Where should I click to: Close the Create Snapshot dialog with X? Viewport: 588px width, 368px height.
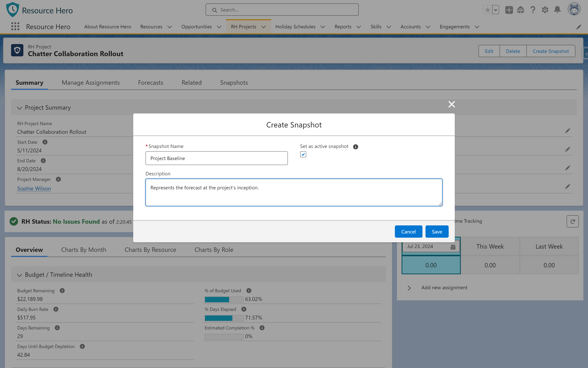click(x=452, y=104)
